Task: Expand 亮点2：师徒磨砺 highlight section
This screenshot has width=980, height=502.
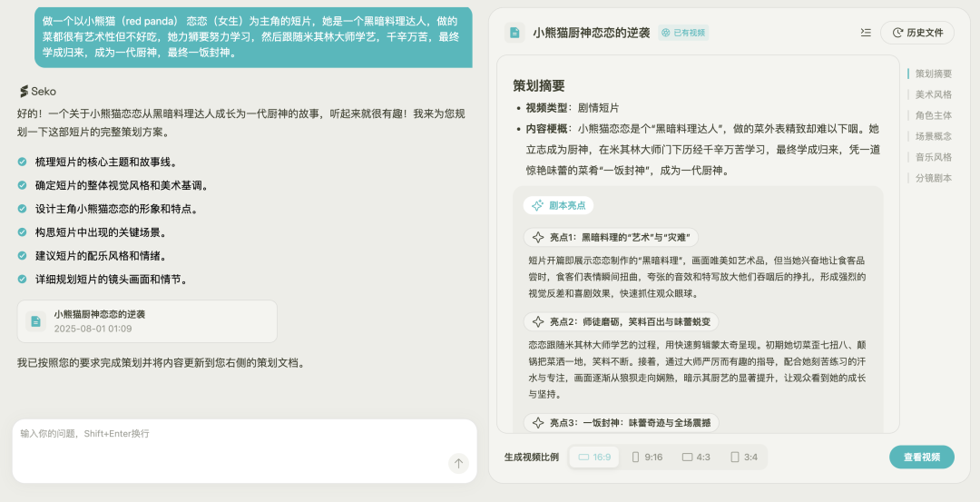Action: (622, 321)
